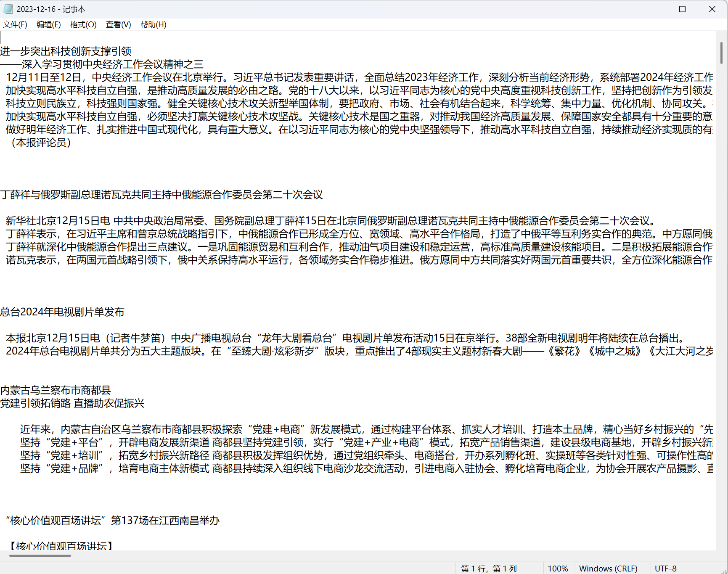Click the 第 1 行, 第 1 列 position indicator

[x=489, y=569]
